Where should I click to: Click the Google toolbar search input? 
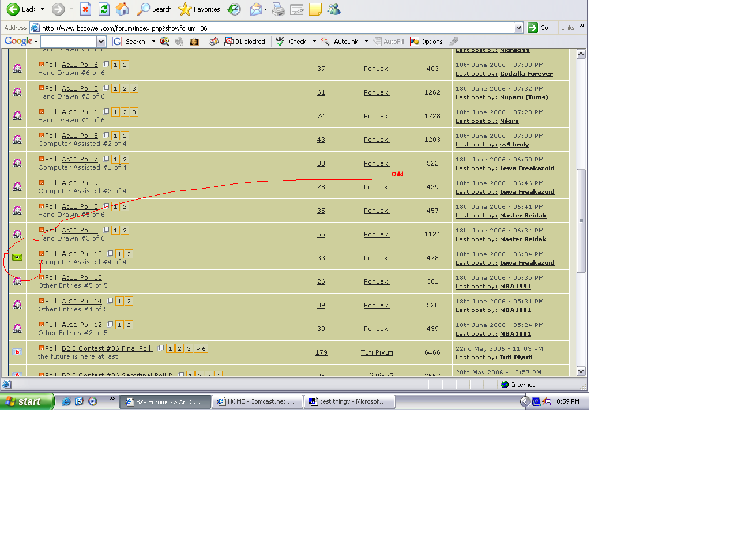coord(69,42)
